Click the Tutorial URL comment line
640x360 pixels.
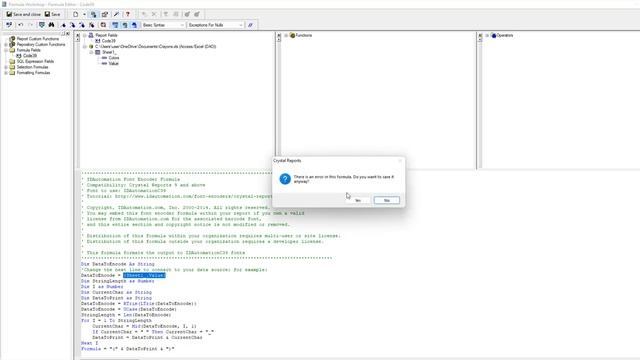point(176,196)
